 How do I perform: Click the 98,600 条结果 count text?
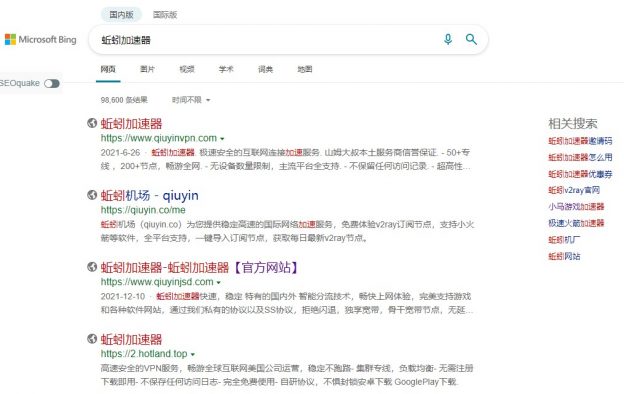tap(124, 100)
